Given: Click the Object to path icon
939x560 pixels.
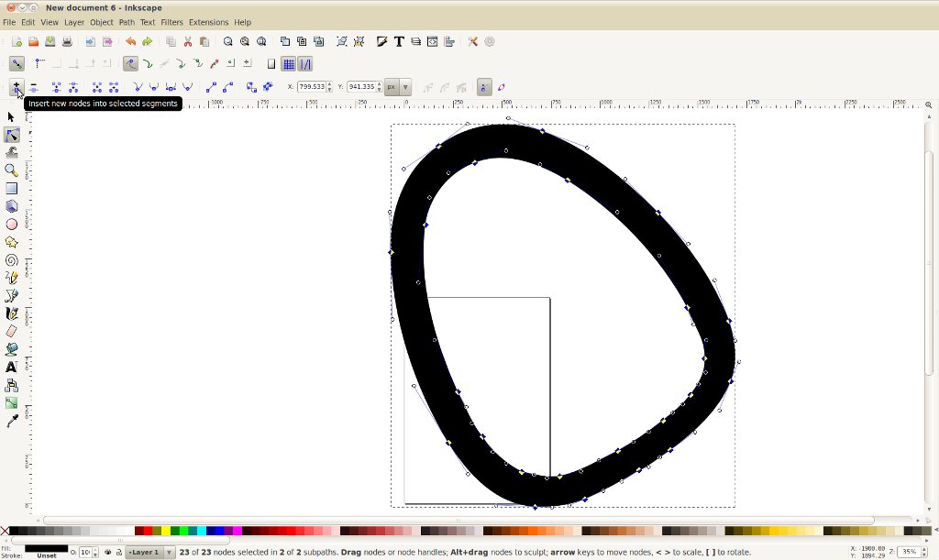Looking at the screenshot, I should pyautogui.click(x=251, y=87).
